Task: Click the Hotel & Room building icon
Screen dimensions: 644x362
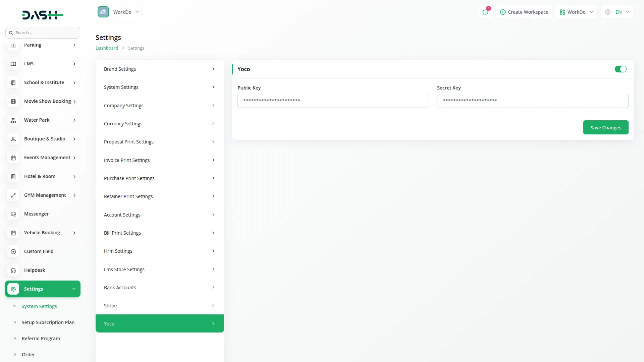Action: tap(13, 176)
